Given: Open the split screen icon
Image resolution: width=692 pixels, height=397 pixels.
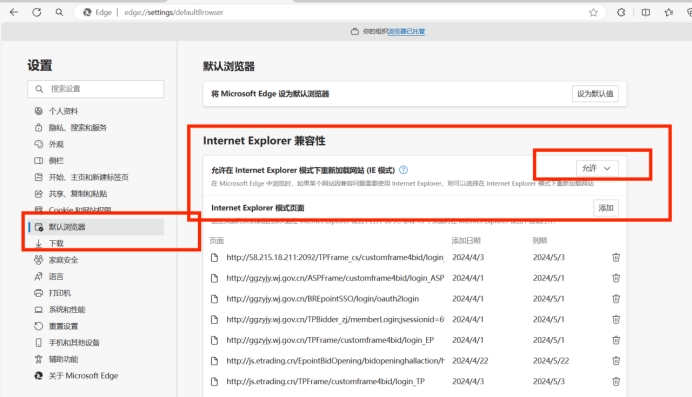Looking at the screenshot, I should point(646,12).
